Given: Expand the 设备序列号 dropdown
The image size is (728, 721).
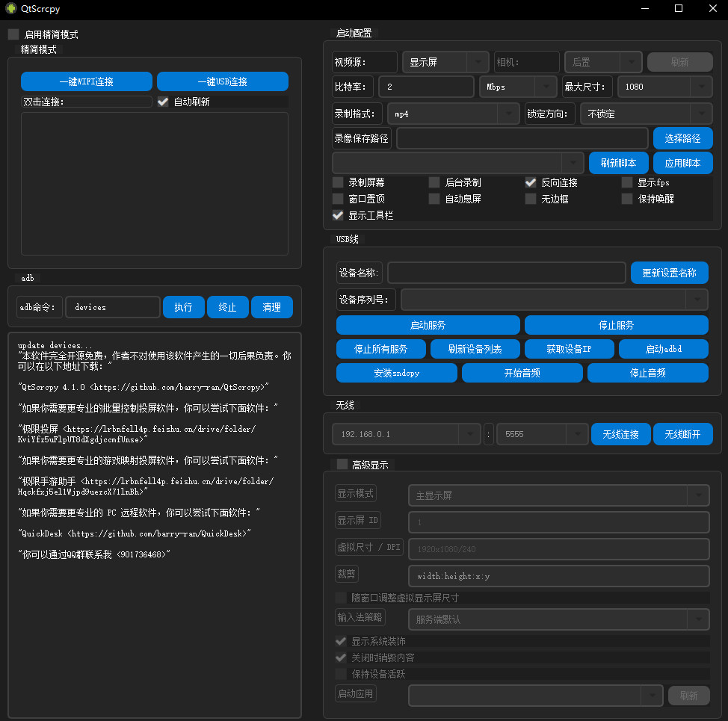Looking at the screenshot, I should tap(555, 300).
